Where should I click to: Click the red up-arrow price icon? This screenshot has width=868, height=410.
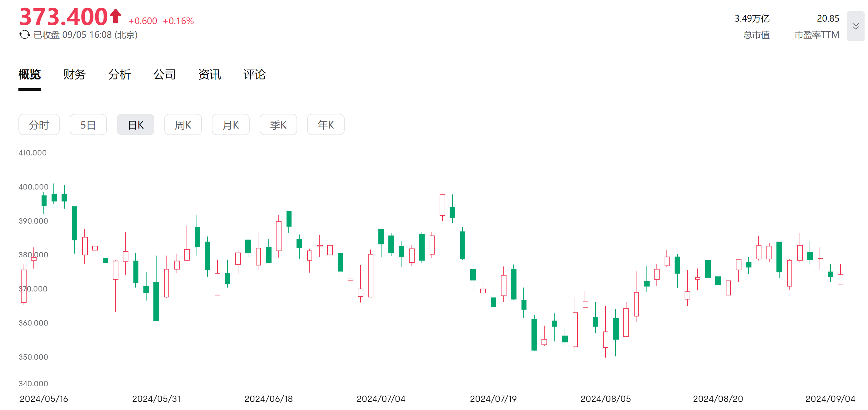116,16
